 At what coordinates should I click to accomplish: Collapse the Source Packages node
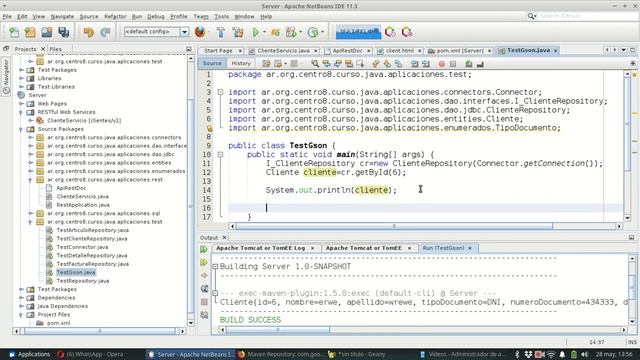[x=21, y=129]
